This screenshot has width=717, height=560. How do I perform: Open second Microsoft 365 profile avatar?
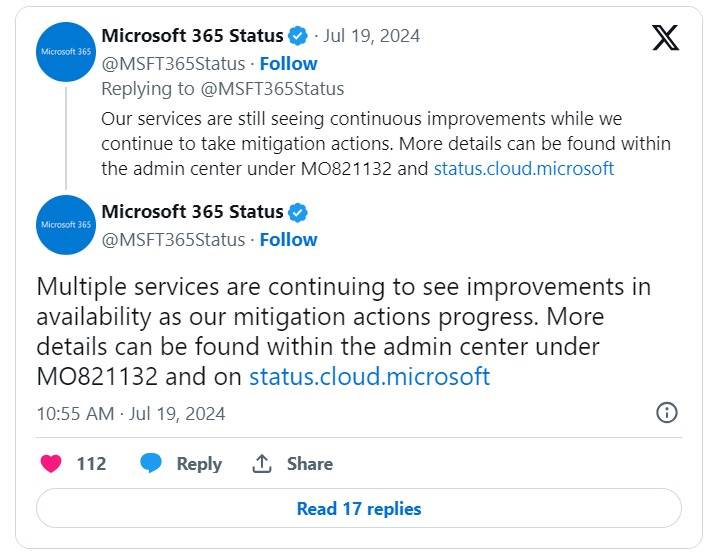65,225
